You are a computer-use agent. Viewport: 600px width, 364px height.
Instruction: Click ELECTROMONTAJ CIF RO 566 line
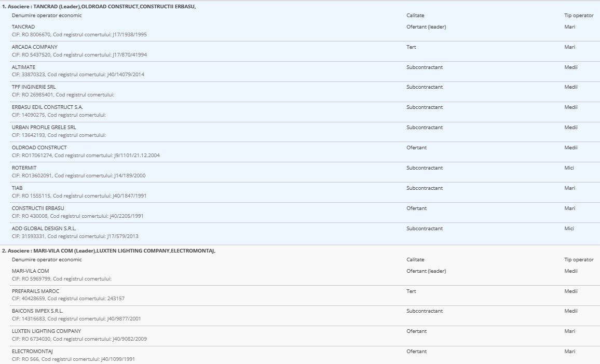click(74, 360)
